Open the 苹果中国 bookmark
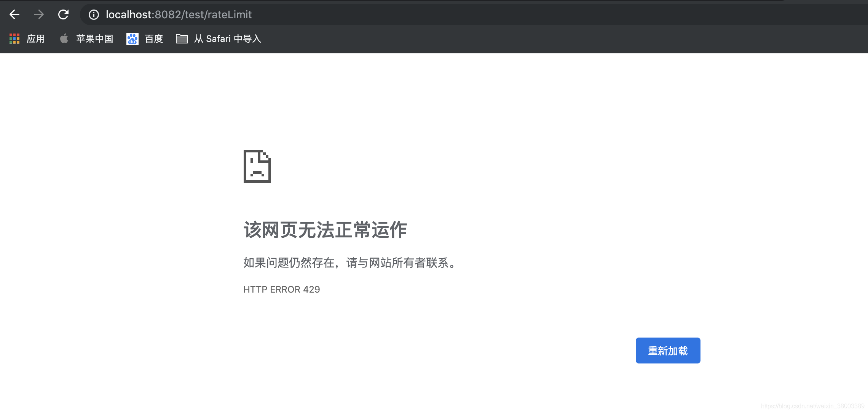868x413 pixels. [94, 38]
